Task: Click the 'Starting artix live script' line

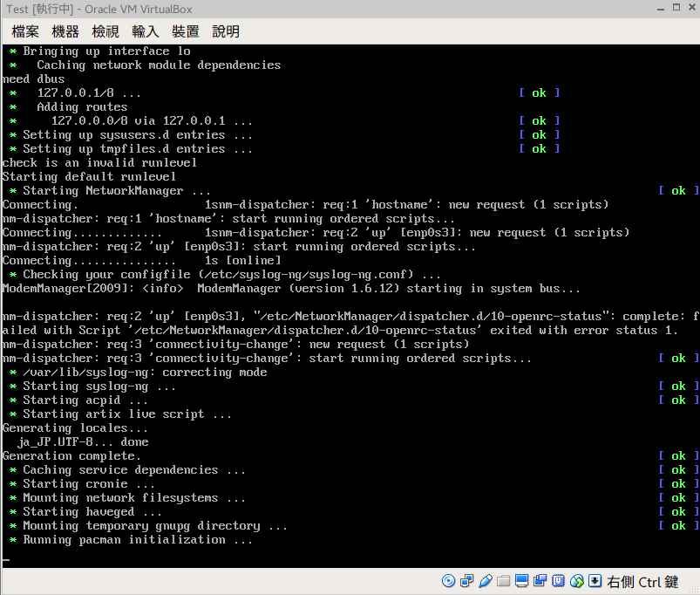Action: pyautogui.click(x=120, y=414)
